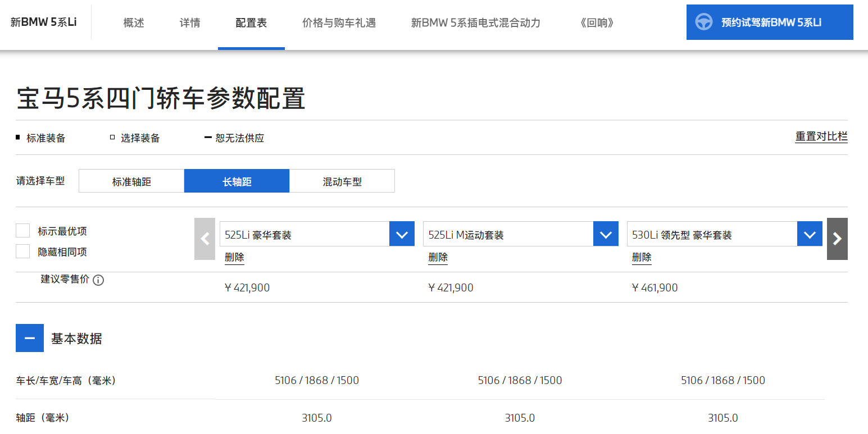Click the 宝马5系四门轿车参数配置 heading
The image size is (868, 434).
point(161,99)
